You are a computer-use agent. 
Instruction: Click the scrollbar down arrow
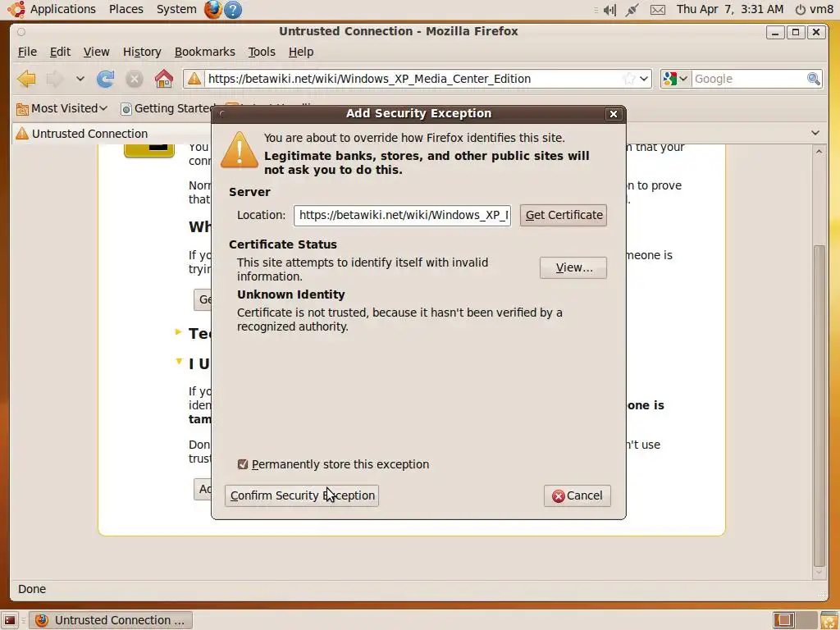(819, 573)
